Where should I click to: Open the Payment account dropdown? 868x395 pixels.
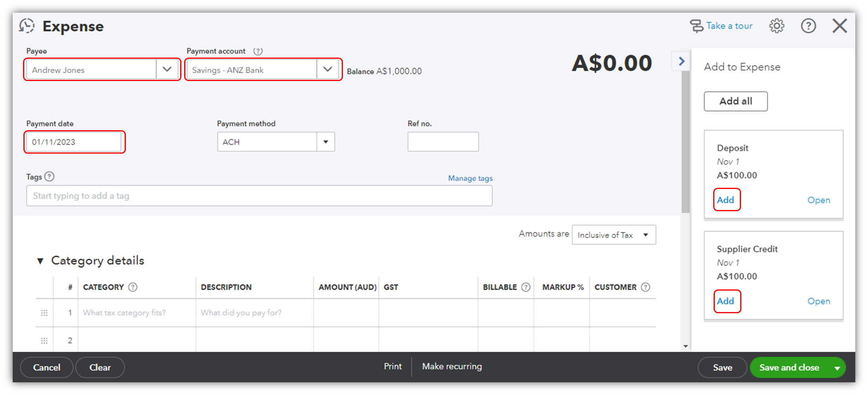(327, 69)
